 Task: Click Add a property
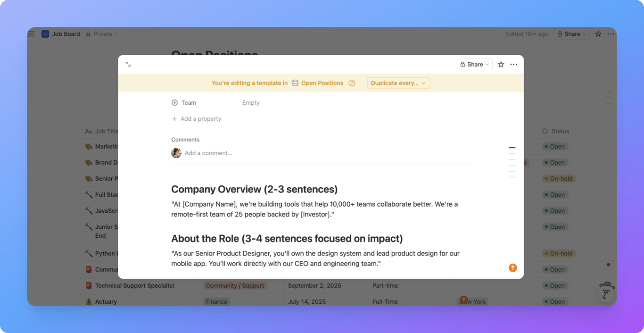coord(196,118)
